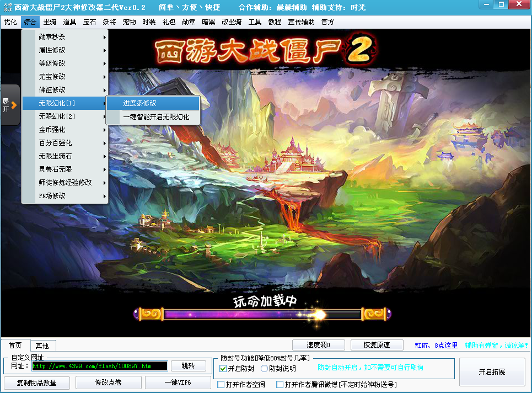
Task: Click the 复制物品数量 button
Action: click(36, 383)
